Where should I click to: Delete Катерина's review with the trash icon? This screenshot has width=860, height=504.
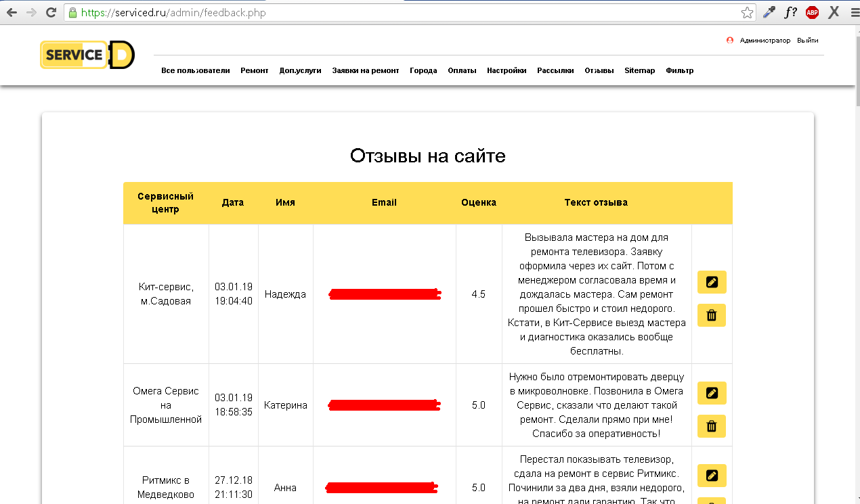point(712,426)
